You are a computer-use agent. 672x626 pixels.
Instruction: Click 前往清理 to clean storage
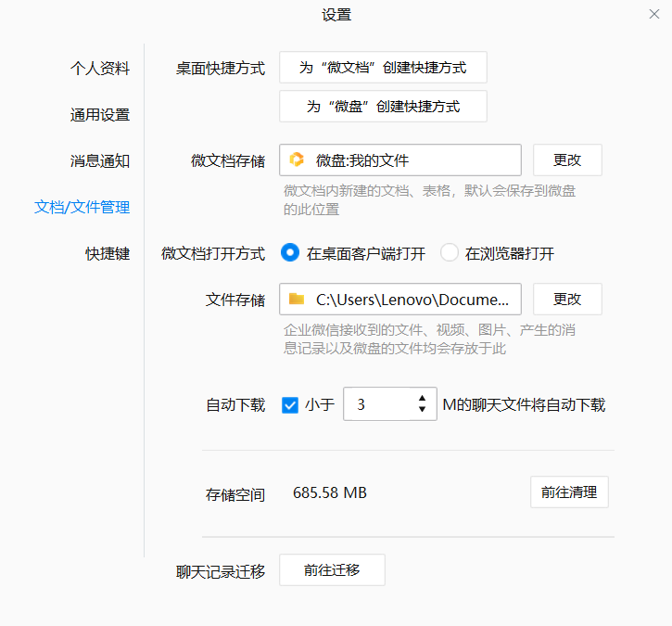(569, 492)
